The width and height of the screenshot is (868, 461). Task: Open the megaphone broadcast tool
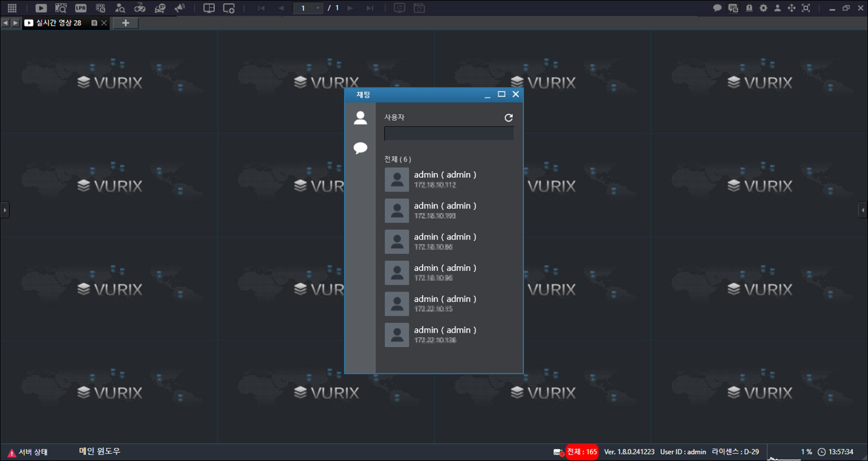click(180, 8)
